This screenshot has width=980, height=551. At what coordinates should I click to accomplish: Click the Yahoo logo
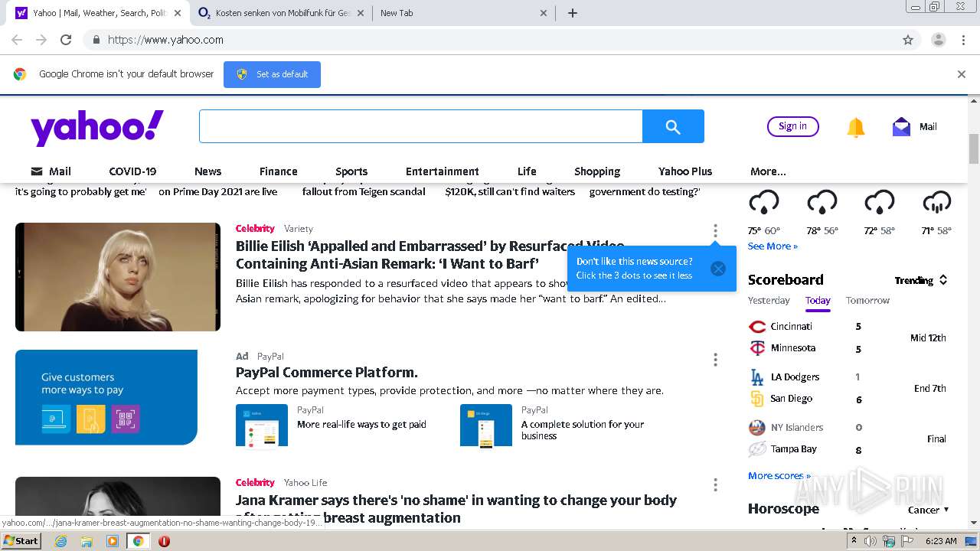click(x=97, y=127)
